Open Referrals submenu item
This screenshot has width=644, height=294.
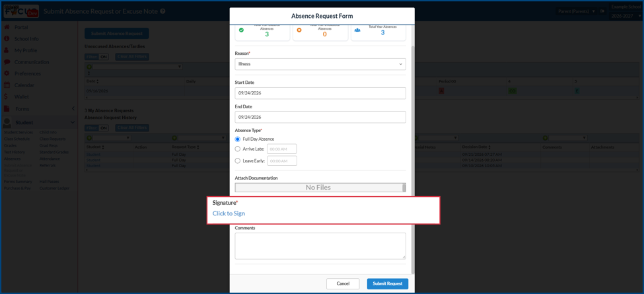click(48, 165)
